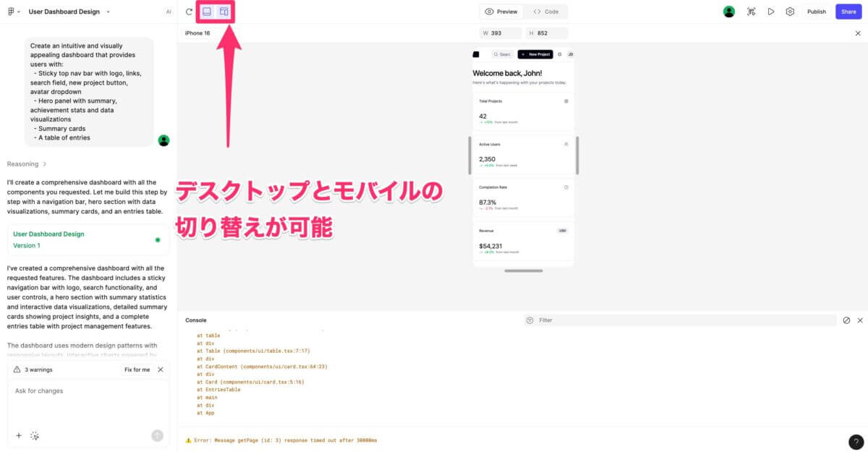This screenshot has height=452, width=868.
Task: Switch to mobile device viewport
Action: pyautogui.click(x=224, y=12)
